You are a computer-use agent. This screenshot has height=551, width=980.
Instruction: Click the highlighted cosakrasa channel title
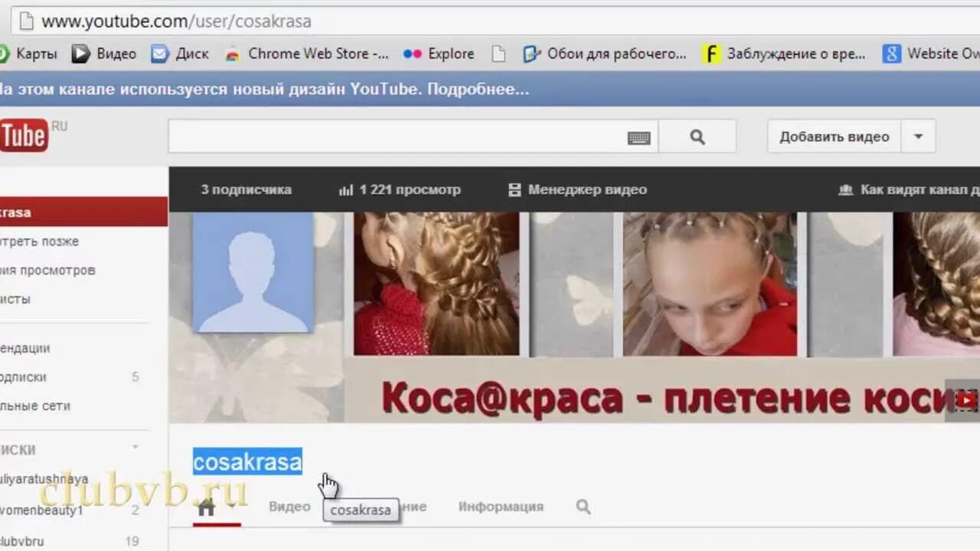pyautogui.click(x=247, y=461)
